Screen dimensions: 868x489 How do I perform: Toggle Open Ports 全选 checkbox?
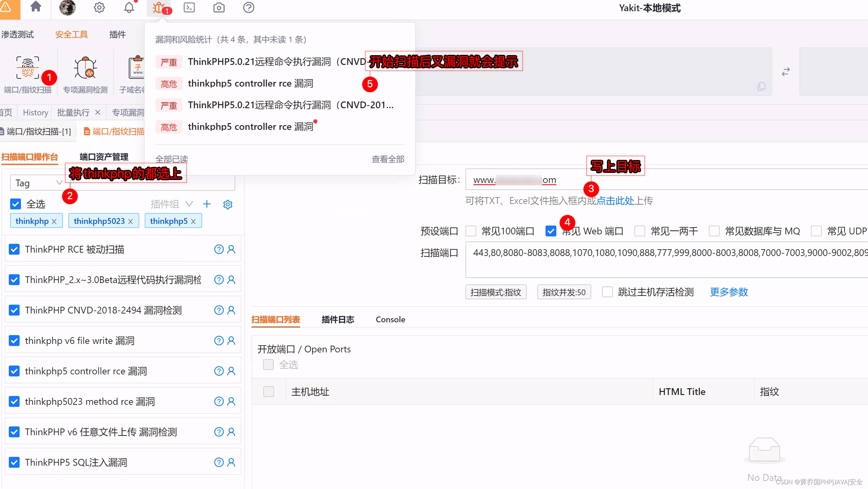click(268, 365)
